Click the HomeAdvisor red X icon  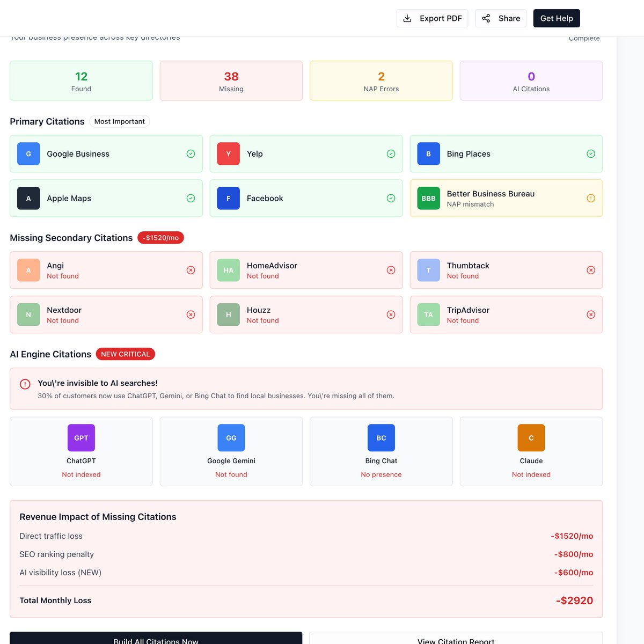click(x=391, y=270)
